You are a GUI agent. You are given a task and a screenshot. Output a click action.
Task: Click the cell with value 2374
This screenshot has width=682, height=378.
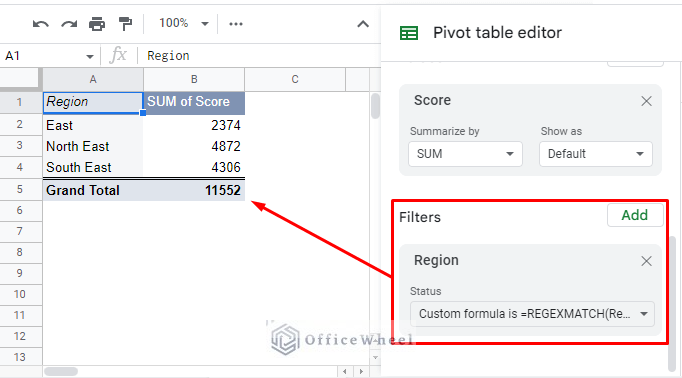tap(194, 125)
